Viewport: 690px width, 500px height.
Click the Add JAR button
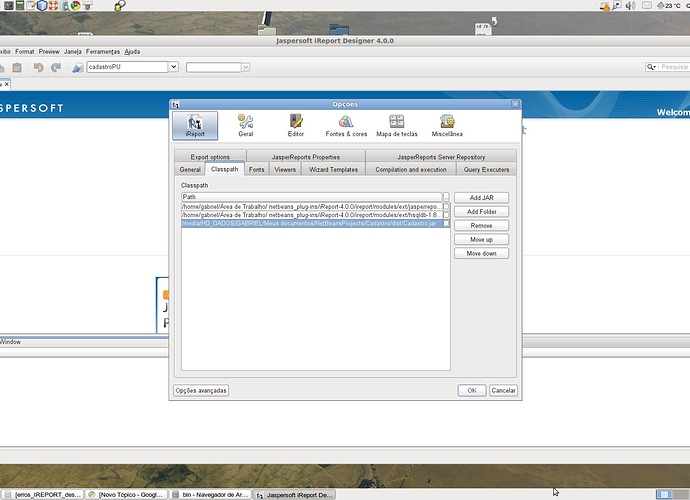(482, 198)
